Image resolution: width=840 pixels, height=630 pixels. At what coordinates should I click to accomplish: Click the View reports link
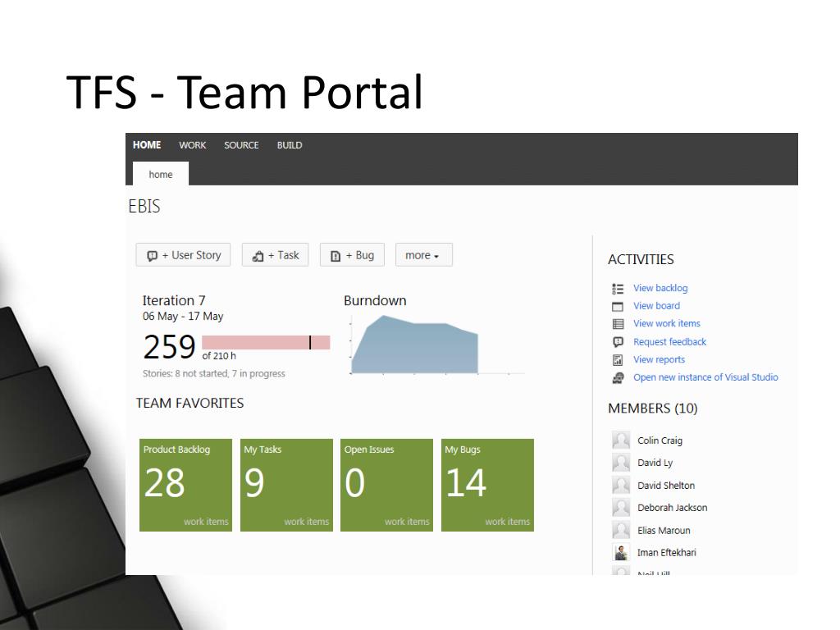[659, 359]
